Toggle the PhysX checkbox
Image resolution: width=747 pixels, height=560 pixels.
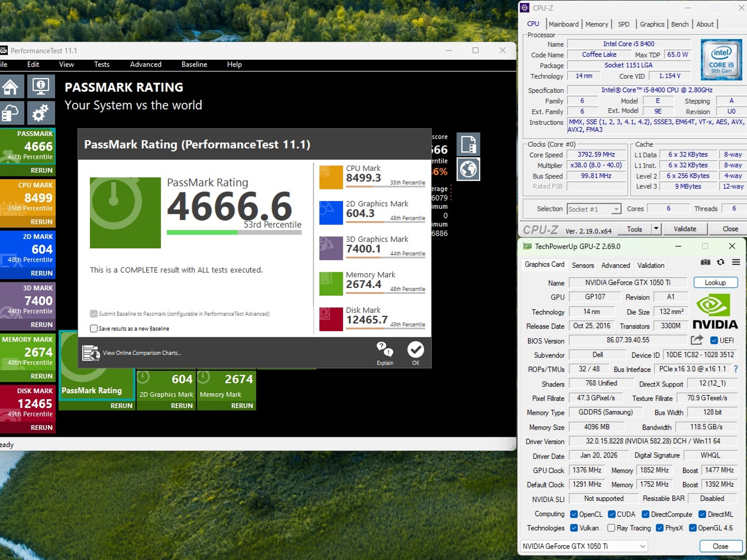(x=659, y=528)
